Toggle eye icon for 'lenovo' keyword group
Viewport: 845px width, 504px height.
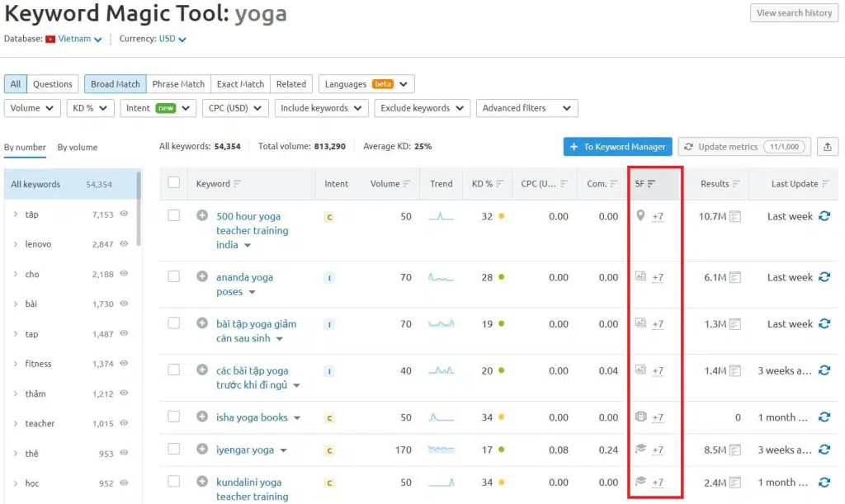pyautogui.click(x=124, y=243)
